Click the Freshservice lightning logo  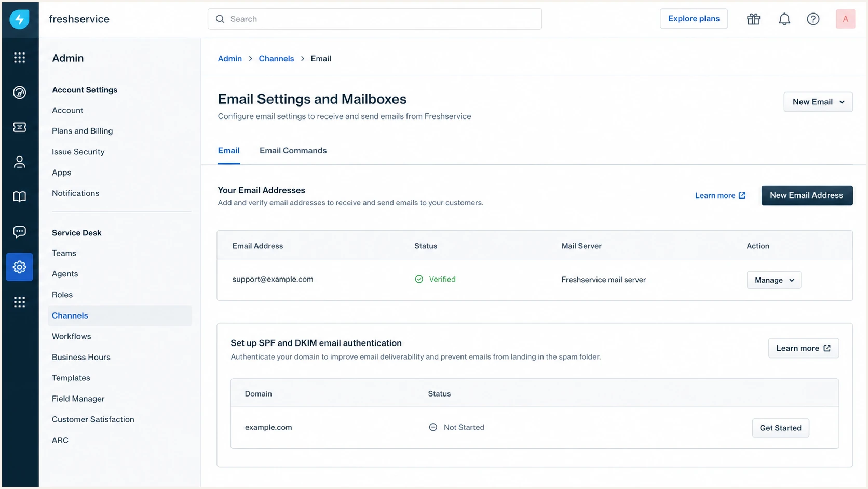[x=19, y=19]
